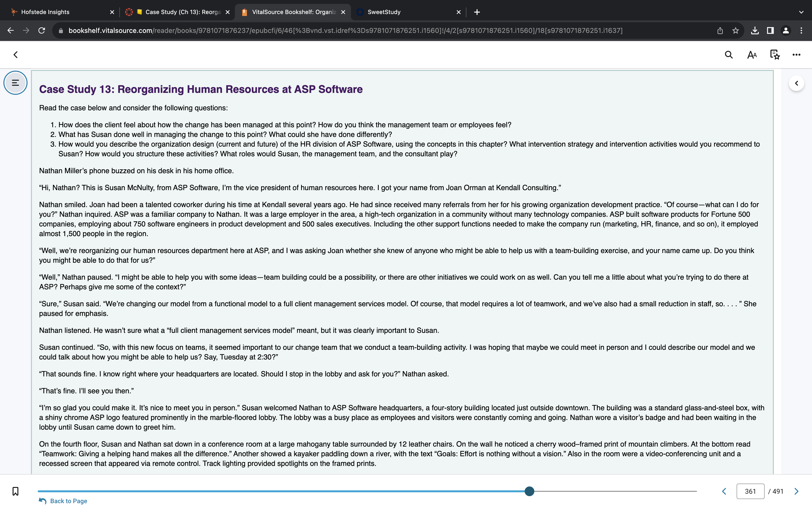This screenshot has width=812, height=508.
Task: Click the sentence "Nathan Miller's phone buzzed on his desk"
Action: (136, 171)
